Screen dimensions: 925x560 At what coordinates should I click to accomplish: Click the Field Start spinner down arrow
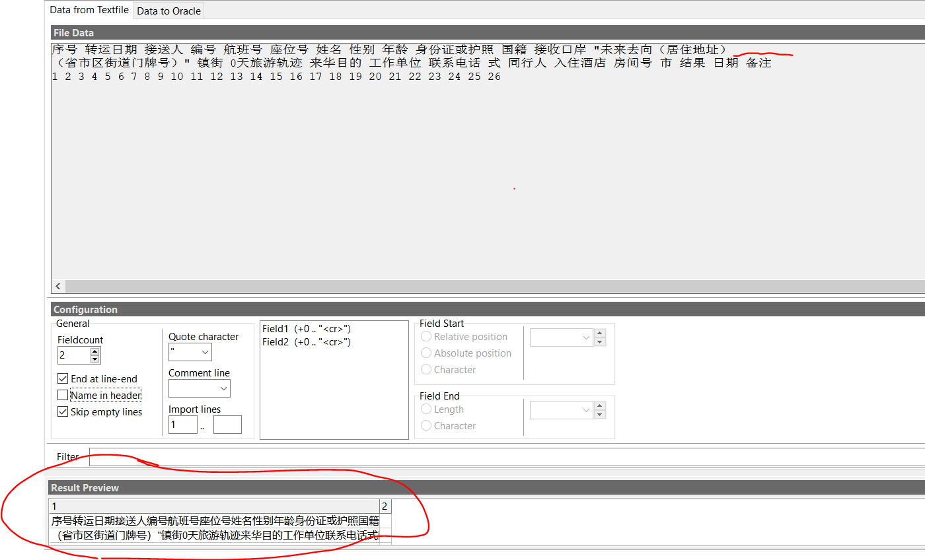click(x=600, y=341)
